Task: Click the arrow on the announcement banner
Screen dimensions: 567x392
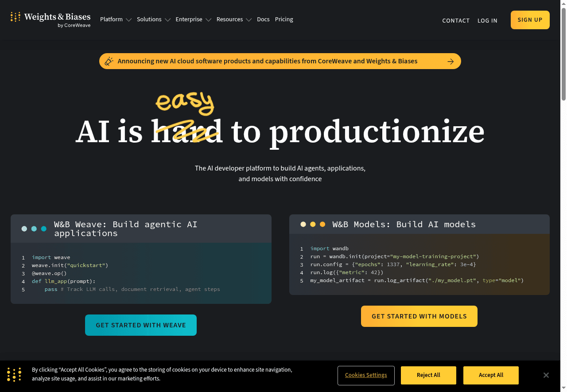Action: [450, 62]
